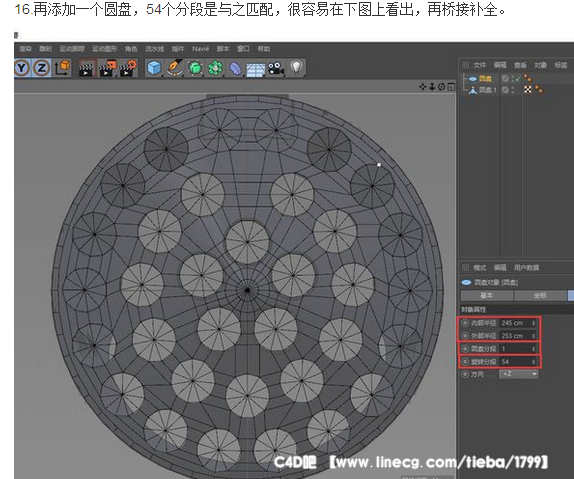Click the green Subdivision Surface generator icon
The height and width of the screenshot is (479, 574).
click(195, 68)
